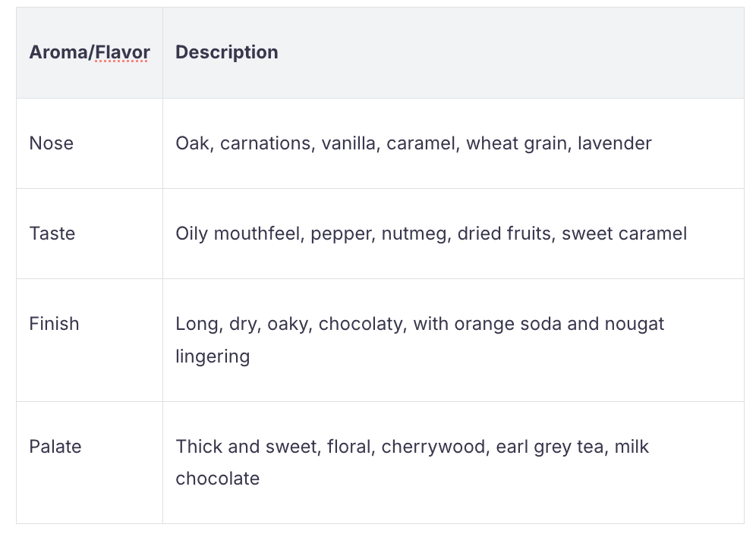Viewport: 756px width, 540px height.
Task: Select the Palate row label
Action: coord(55,447)
